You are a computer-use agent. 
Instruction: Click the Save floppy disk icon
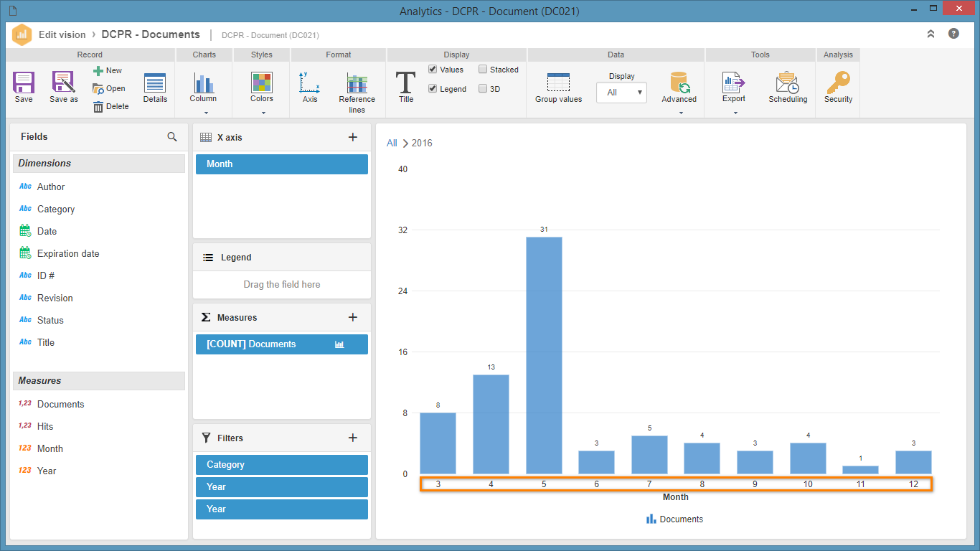[x=24, y=83]
